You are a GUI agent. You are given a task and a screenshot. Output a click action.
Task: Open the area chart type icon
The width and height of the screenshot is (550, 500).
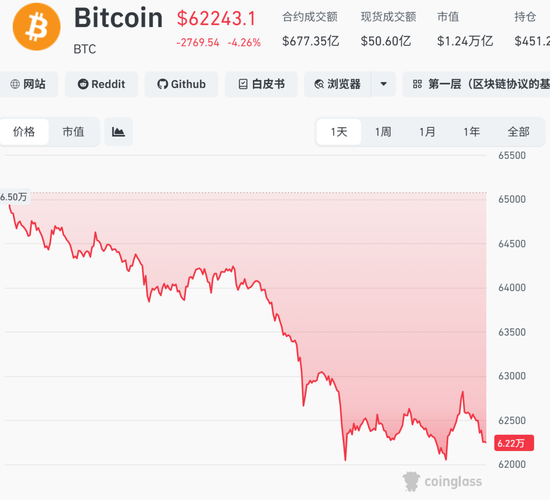coord(119,132)
